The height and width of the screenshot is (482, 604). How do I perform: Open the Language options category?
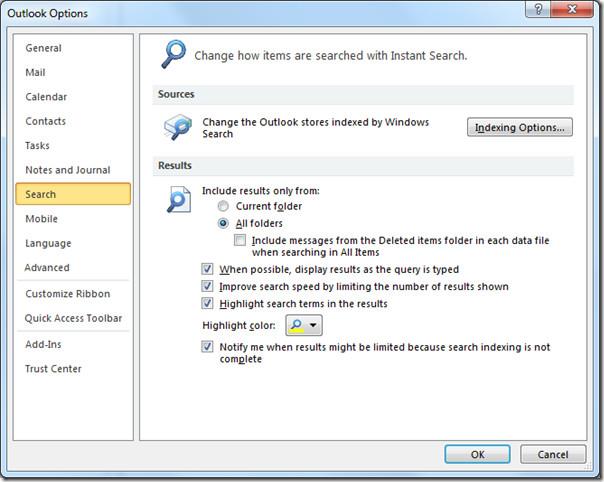pyautogui.click(x=73, y=243)
